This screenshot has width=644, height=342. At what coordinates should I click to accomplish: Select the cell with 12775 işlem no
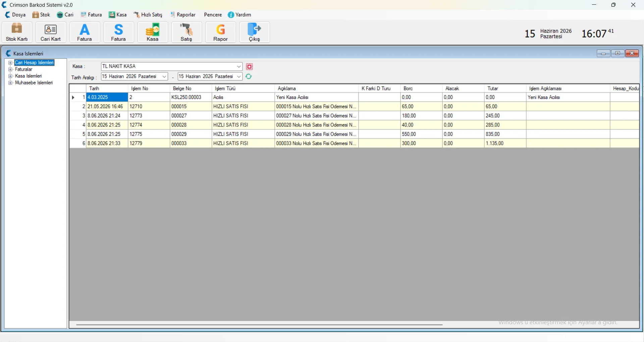click(x=149, y=134)
